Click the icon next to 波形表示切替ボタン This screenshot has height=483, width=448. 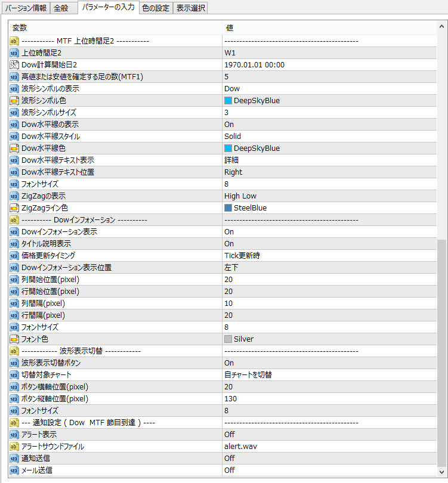(x=14, y=363)
